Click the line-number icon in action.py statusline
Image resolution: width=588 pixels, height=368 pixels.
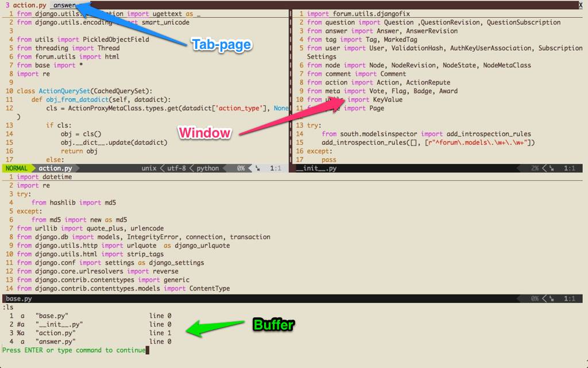258,168
